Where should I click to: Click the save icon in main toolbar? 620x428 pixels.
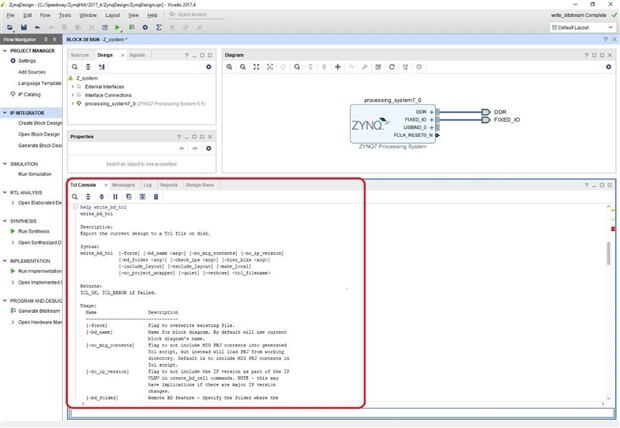(x=24, y=27)
